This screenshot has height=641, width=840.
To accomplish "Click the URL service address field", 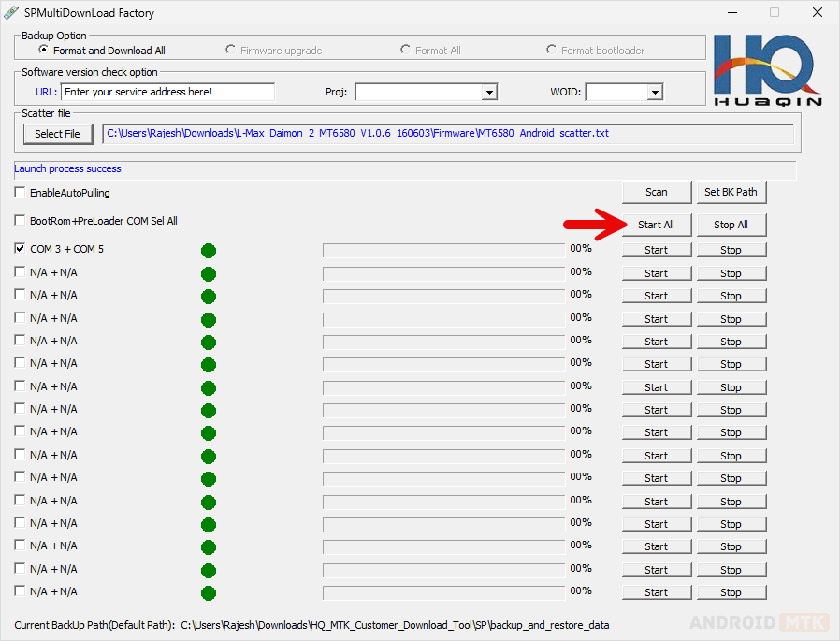I will [167, 92].
